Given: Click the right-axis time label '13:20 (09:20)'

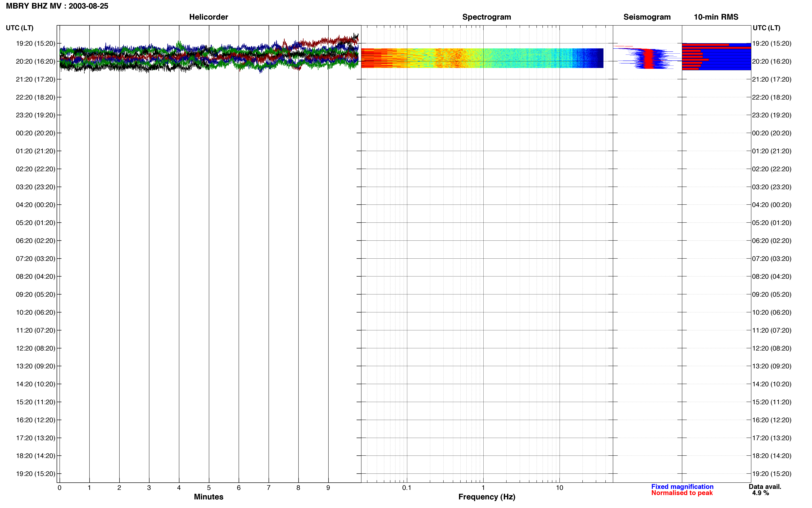Looking at the screenshot, I should point(772,366).
